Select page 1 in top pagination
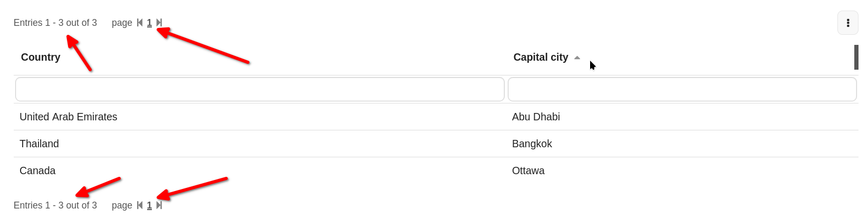The image size is (868, 218). tap(149, 23)
